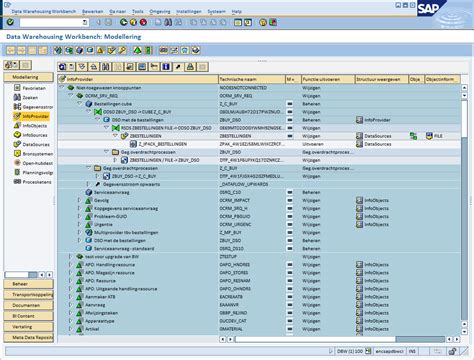Click the green Enter checkmark icon
Viewport: 474px width, 360px height.
[10, 22]
